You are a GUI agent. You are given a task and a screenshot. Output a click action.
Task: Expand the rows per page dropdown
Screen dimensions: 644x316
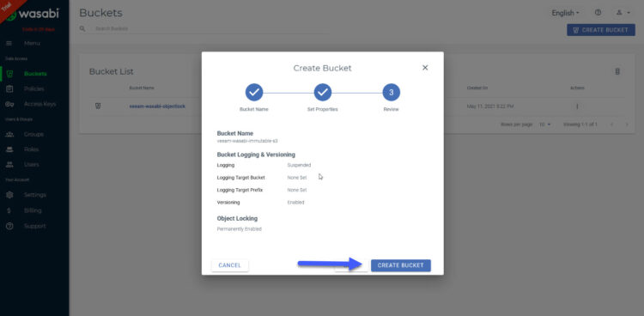[x=545, y=125]
